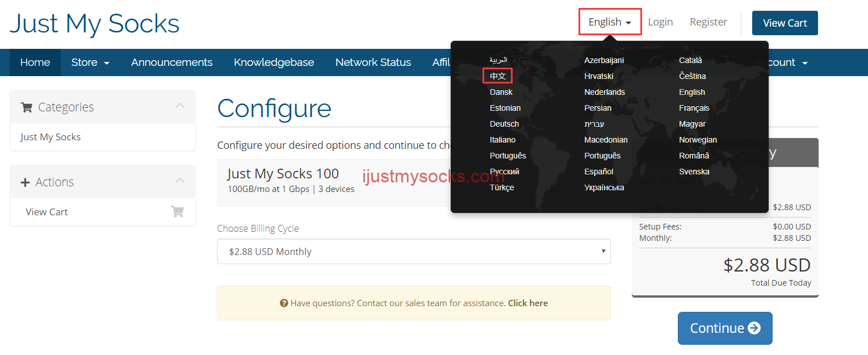Click the question mark icon in the sales notice
Viewport: 868px width, 355px height.
pyautogui.click(x=284, y=303)
